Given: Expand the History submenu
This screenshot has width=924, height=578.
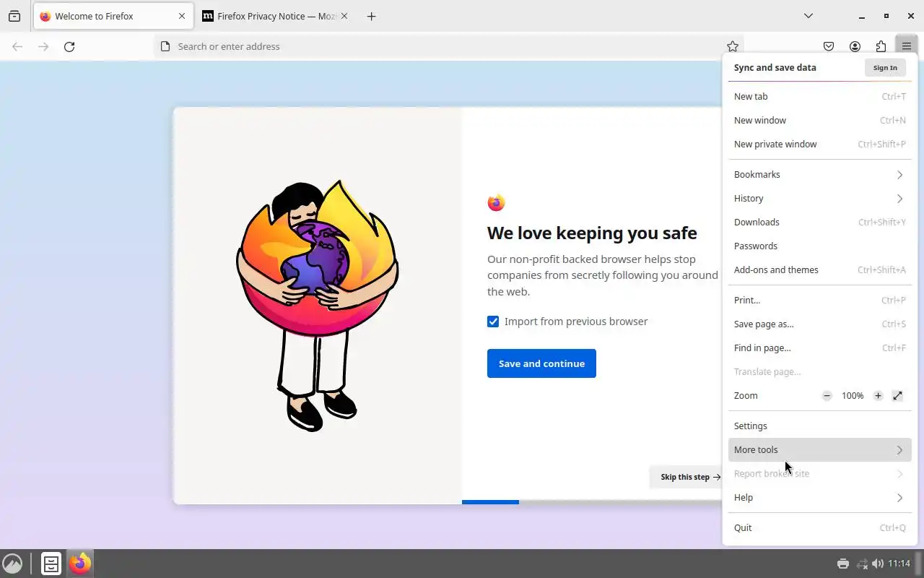Looking at the screenshot, I should tap(820, 198).
